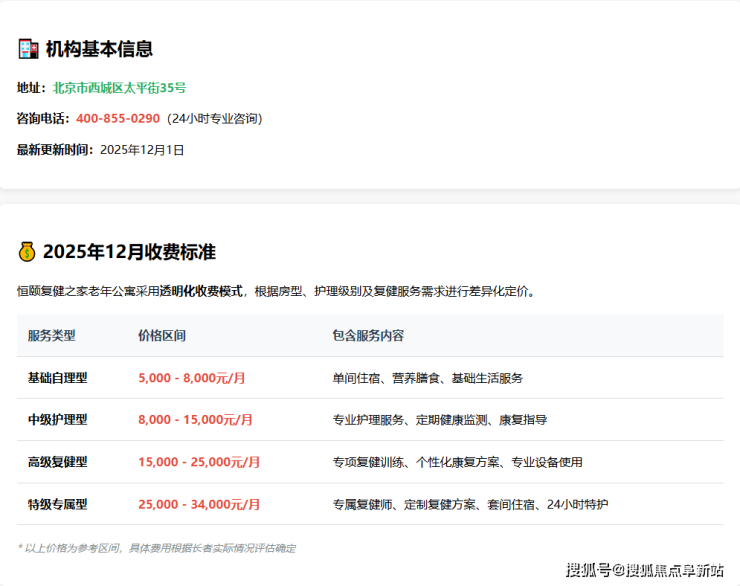740x586 pixels.
Task: Click the phone number 400-855-0290
Action: click(118, 118)
